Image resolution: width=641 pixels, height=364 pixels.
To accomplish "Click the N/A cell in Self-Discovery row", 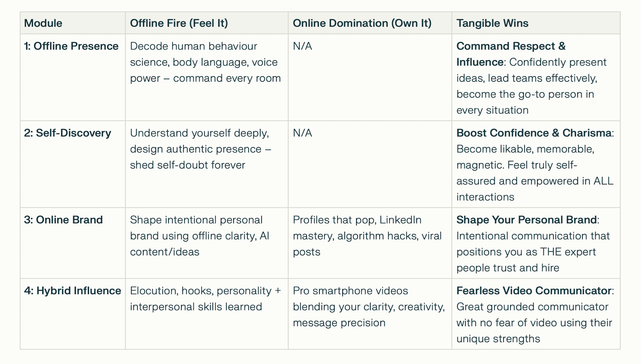I will click(303, 133).
